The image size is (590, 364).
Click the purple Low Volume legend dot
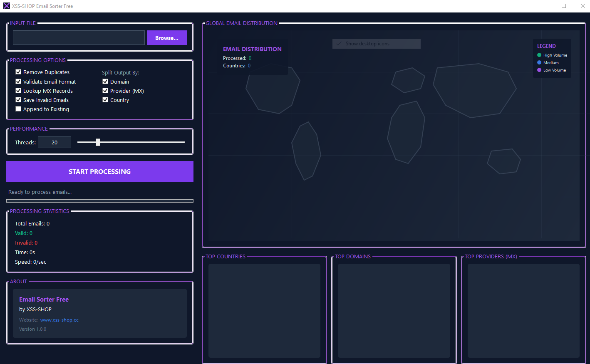pos(538,70)
